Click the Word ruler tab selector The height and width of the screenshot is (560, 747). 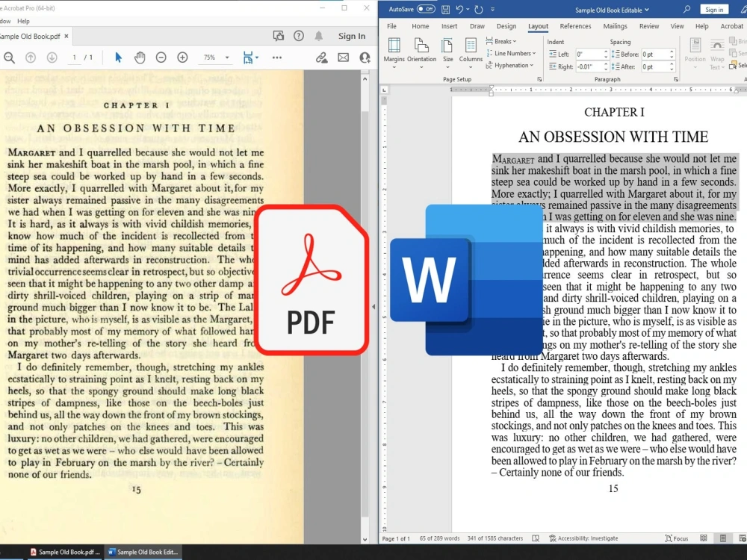coord(385,90)
